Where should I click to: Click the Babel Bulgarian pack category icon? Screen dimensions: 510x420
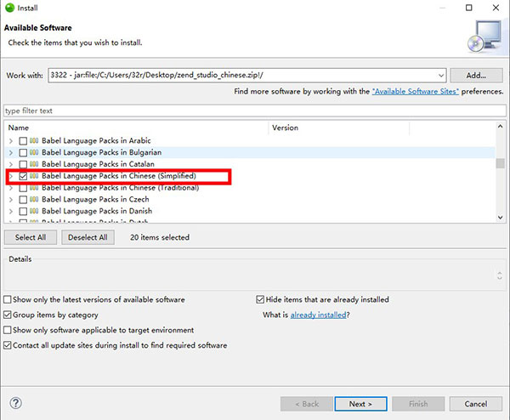click(34, 152)
